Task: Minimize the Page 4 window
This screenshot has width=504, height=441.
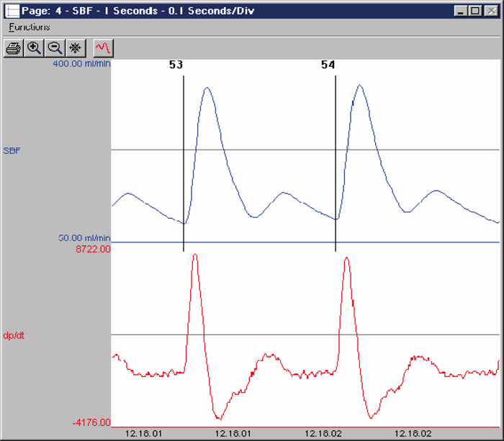Action: coord(461,11)
